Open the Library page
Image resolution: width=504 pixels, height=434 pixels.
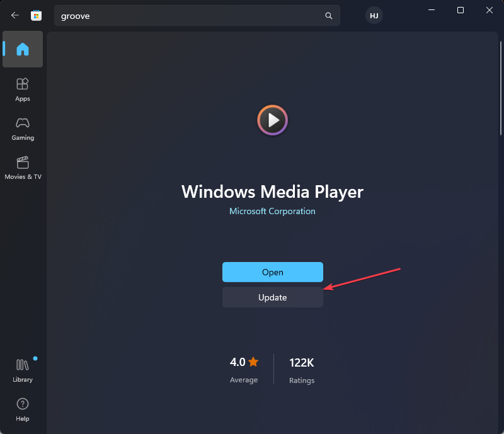tap(23, 370)
